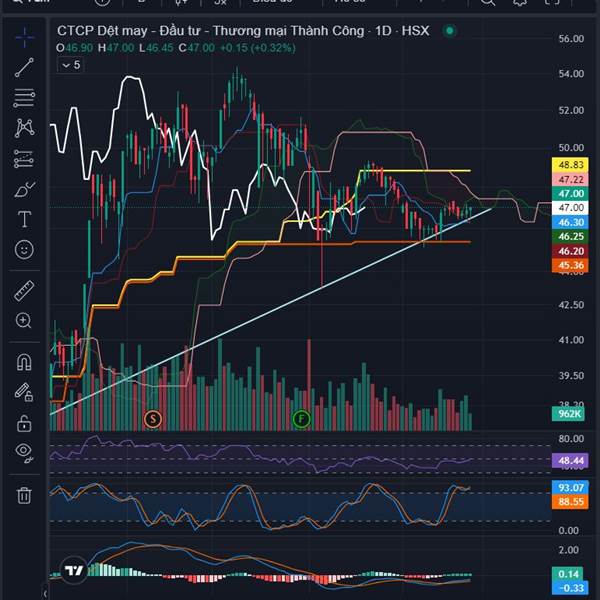The image size is (600, 600).
Task: Click the dark red 46.20 price label
Action: [x=570, y=251]
